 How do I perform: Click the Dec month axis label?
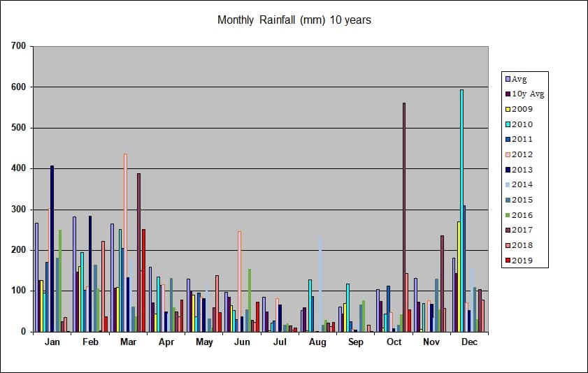[x=470, y=342]
